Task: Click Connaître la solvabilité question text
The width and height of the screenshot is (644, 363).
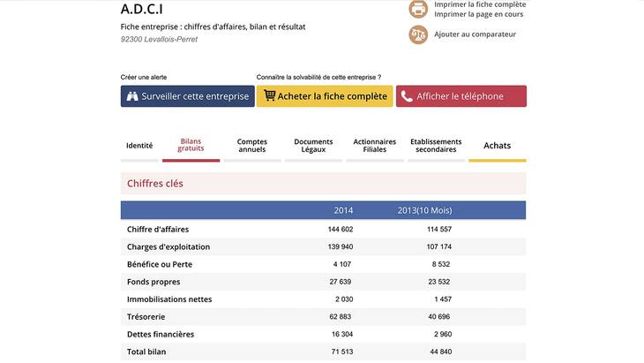Action: point(318,78)
